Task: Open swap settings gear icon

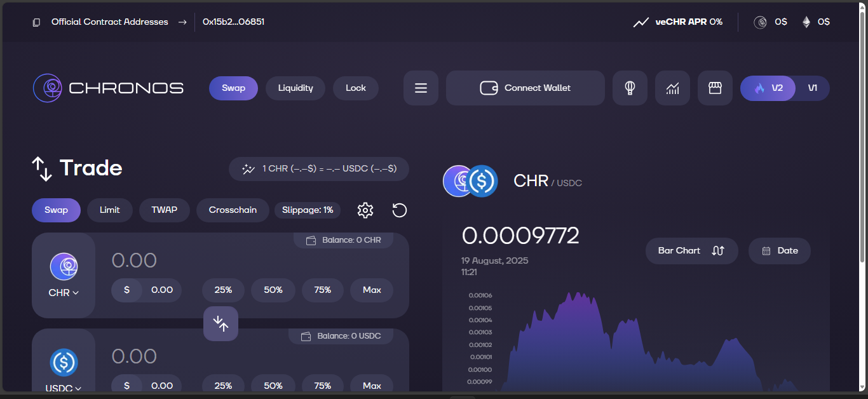Action: pyautogui.click(x=365, y=210)
